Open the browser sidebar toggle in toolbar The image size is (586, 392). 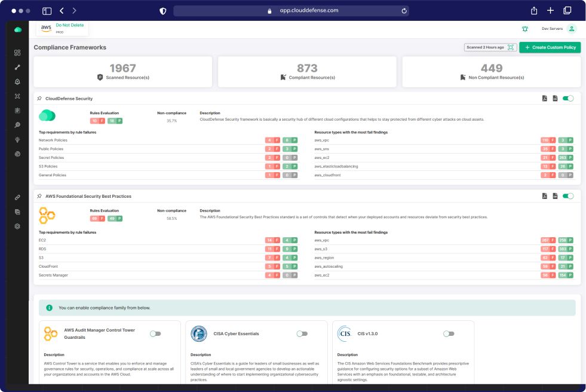click(x=47, y=11)
